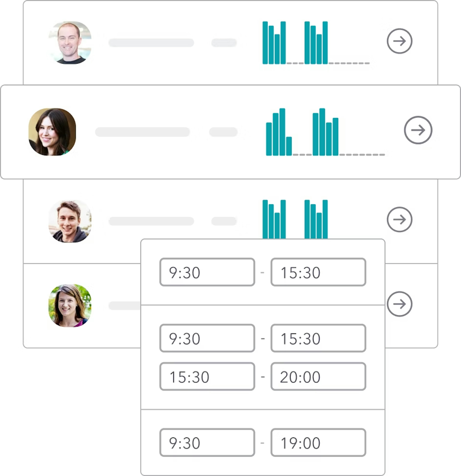Click the long name placeholder in highlighted row
This screenshot has height=476, width=461.
142,132
